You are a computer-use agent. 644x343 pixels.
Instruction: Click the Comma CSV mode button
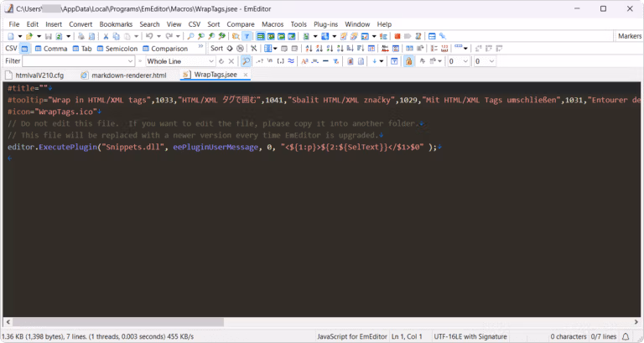51,49
